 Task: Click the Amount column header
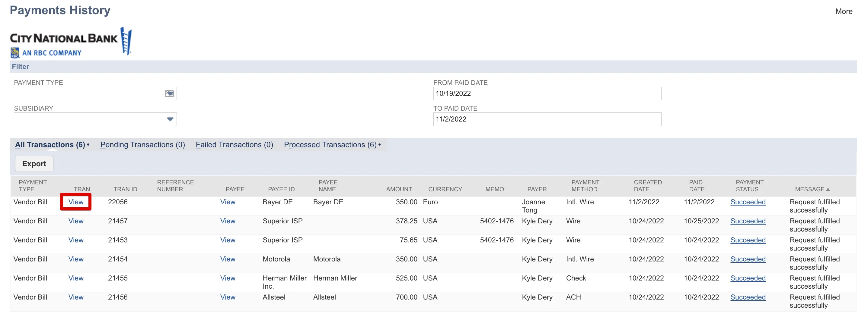pos(399,189)
